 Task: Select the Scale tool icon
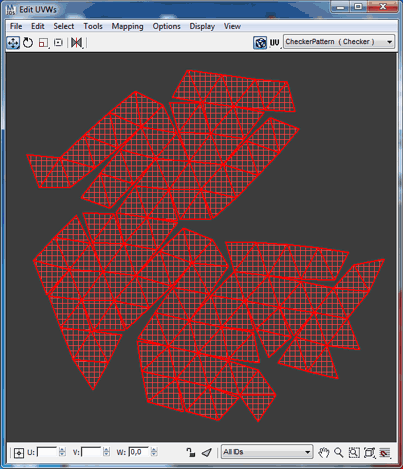(43, 43)
